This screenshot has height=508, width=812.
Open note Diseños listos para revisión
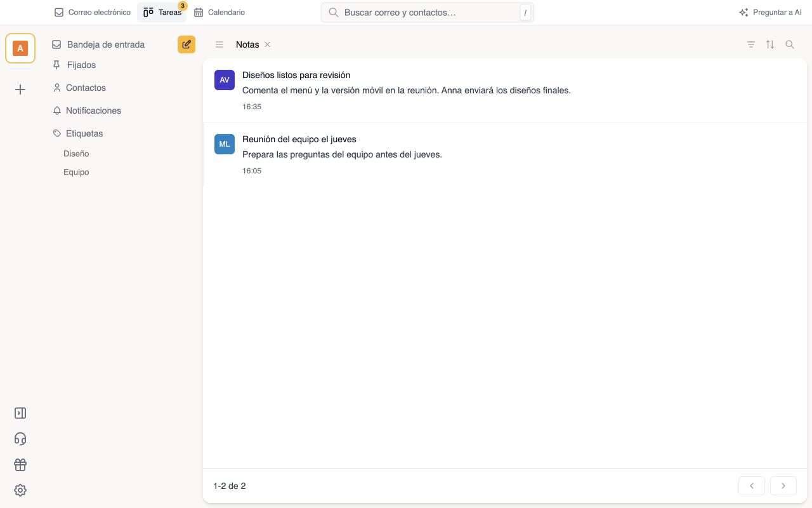pos(504,90)
